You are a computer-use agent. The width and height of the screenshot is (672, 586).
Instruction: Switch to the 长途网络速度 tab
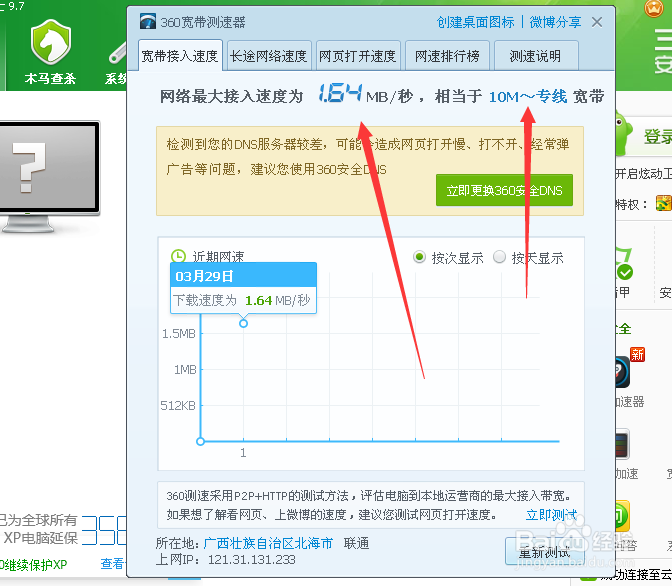point(269,56)
